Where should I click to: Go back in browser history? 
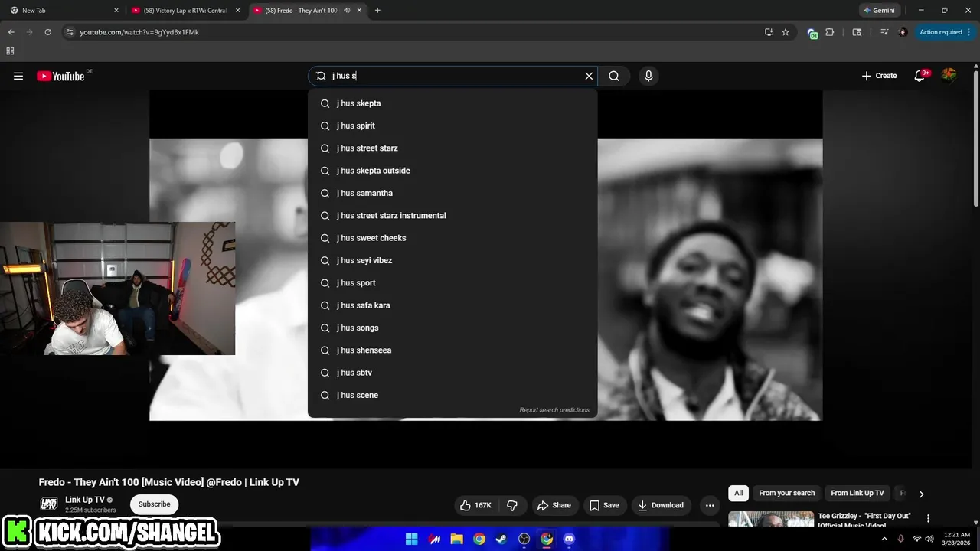[11, 32]
